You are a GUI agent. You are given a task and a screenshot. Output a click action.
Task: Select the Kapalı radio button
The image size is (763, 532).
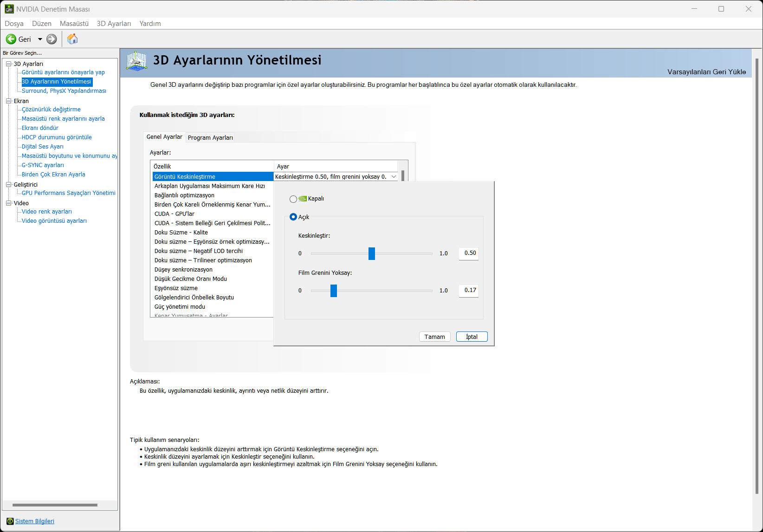click(293, 199)
